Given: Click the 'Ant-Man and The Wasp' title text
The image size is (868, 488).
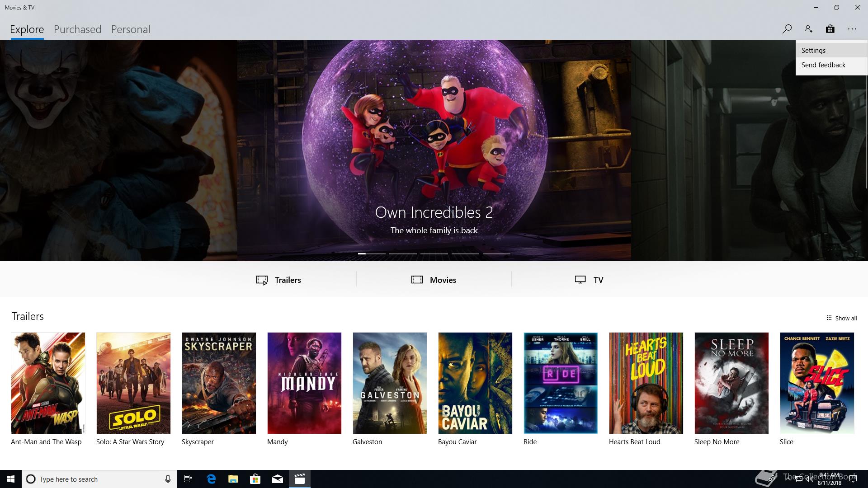Looking at the screenshot, I should point(46,442).
